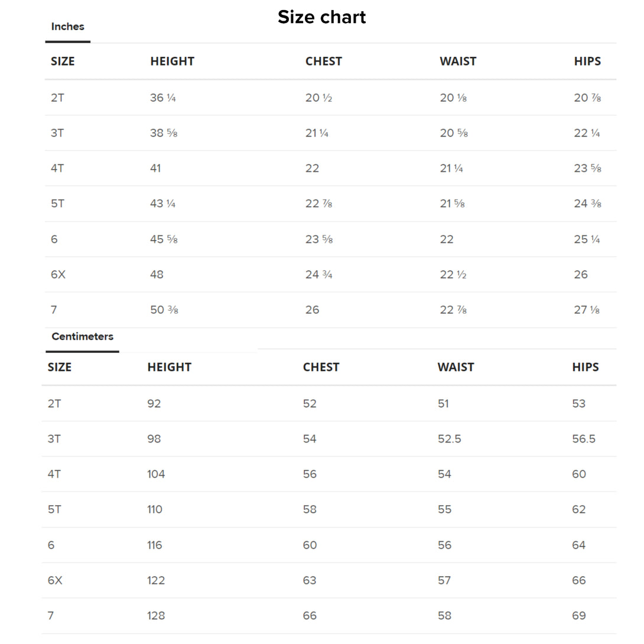Click the 52.5 waist value for 3T

(449, 439)
